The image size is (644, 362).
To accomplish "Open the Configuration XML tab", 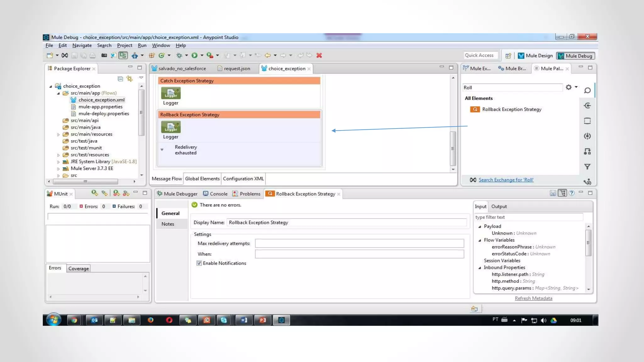I will coord(243,178).
